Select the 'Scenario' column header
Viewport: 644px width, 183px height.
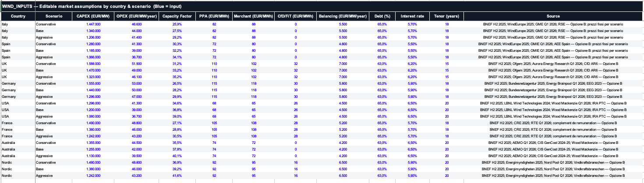(x=53, y=16)
